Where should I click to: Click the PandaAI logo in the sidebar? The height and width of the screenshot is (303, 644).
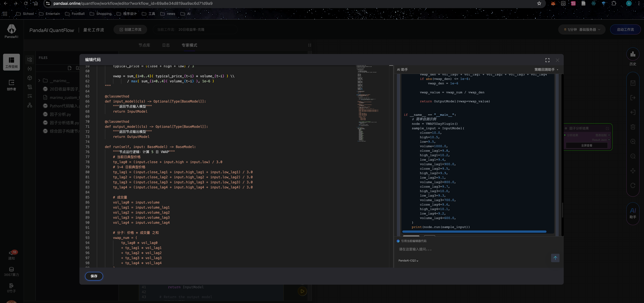coord(11,31)
